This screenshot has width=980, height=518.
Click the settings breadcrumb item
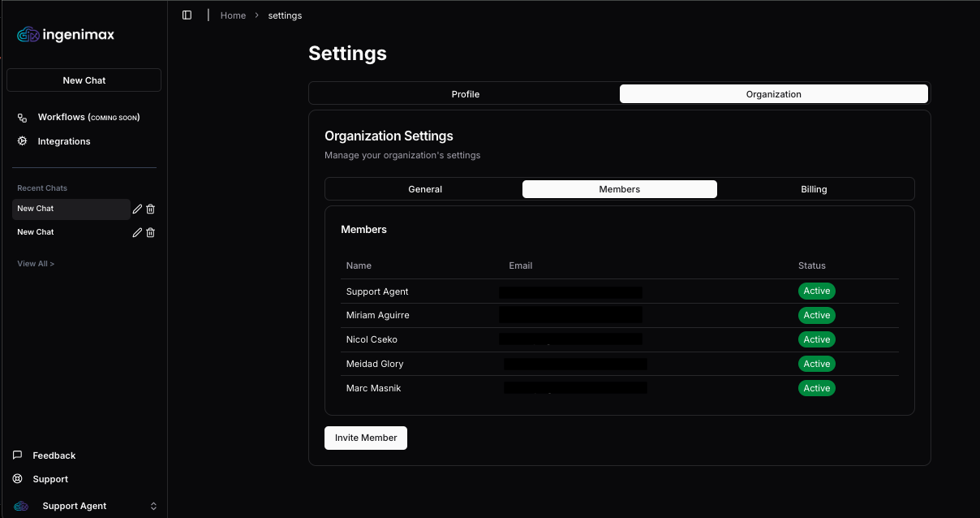[x=285, y=15]
